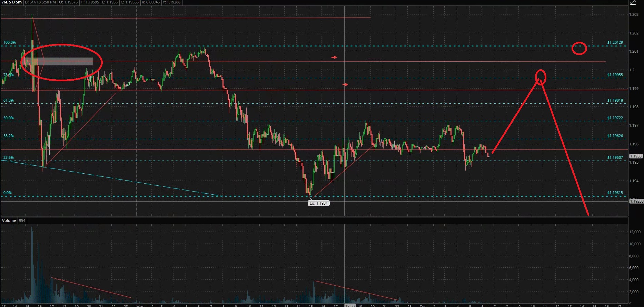
Task: Click the chart scale curve icon
Action: (633, 3)
